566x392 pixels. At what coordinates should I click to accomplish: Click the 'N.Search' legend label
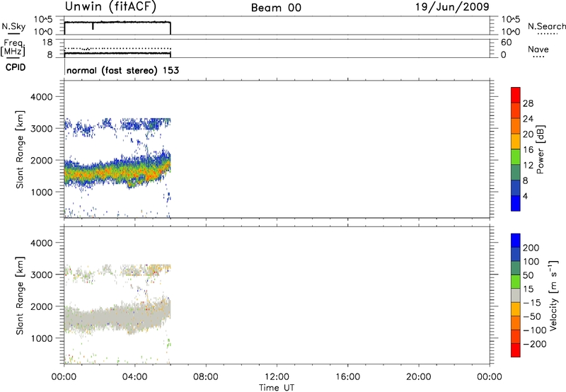[x=546, y=26]
